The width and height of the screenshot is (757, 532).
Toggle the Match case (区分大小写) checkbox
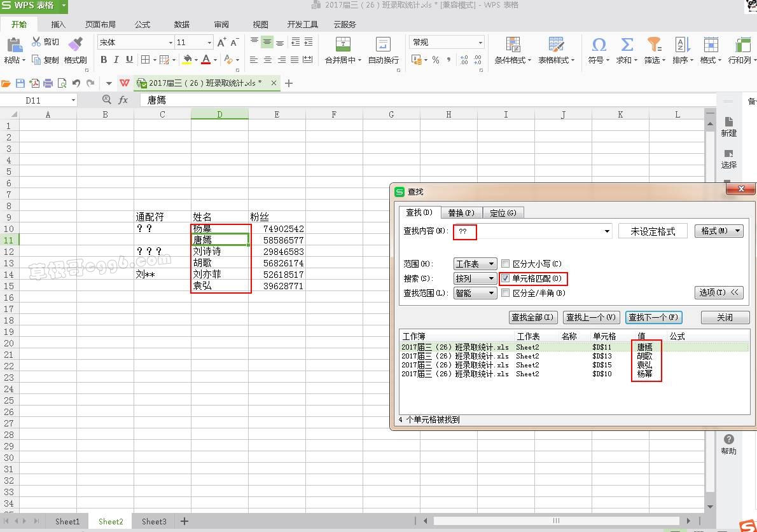(x=506, y=264)
